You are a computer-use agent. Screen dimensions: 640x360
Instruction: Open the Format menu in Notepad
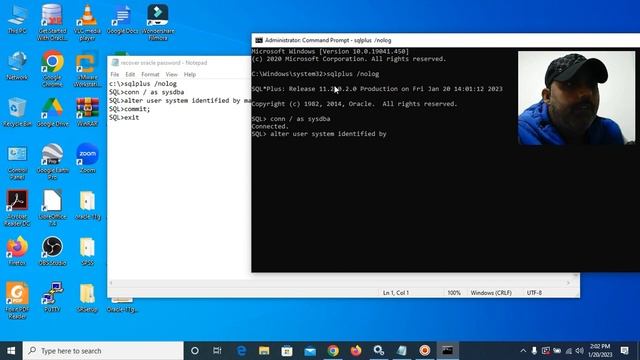pos(150,74)
